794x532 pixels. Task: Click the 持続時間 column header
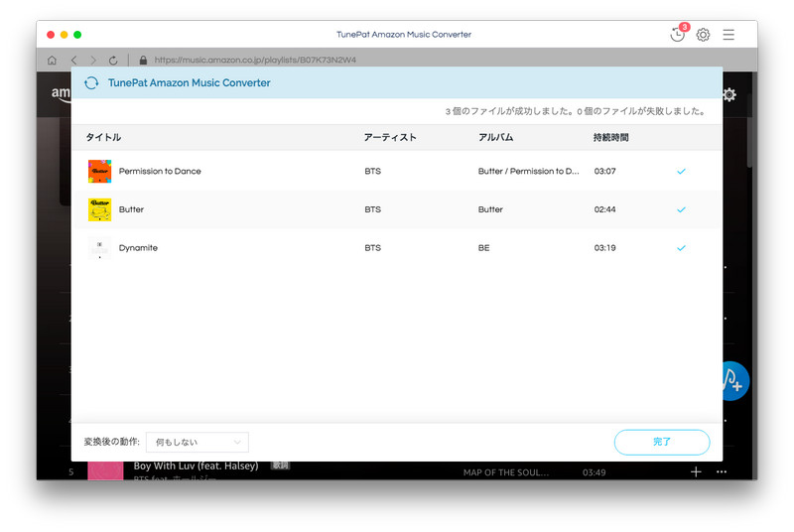tap(611, 137)
